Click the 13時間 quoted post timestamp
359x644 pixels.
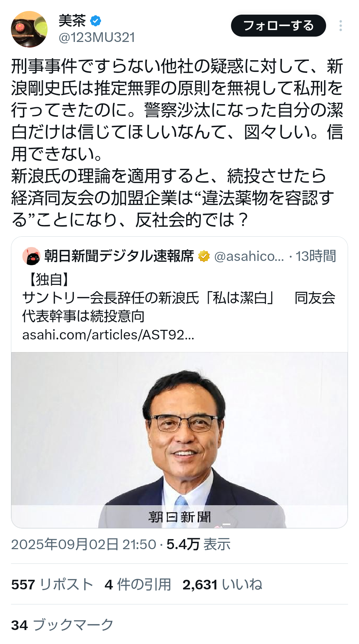pyautogui.click(x=316, y=256)
